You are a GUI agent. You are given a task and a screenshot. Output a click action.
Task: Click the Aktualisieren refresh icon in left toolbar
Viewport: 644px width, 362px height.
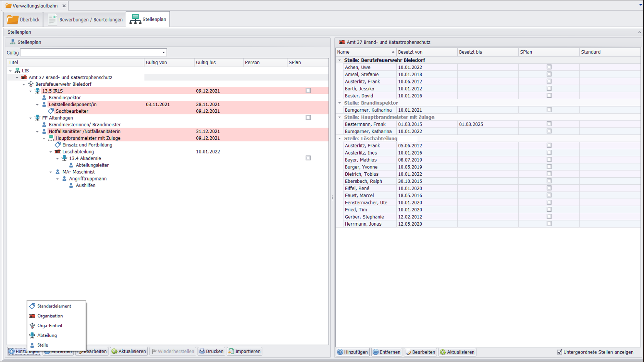(x=114, y=351)
